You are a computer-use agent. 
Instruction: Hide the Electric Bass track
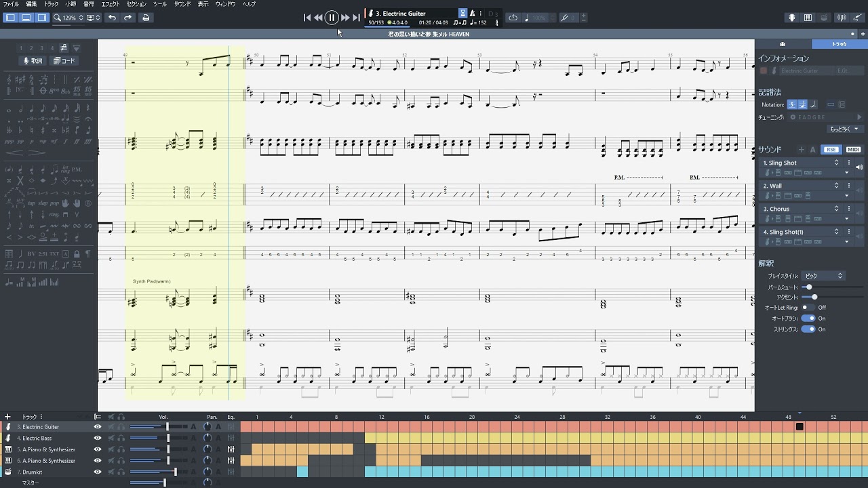point(98,439)
